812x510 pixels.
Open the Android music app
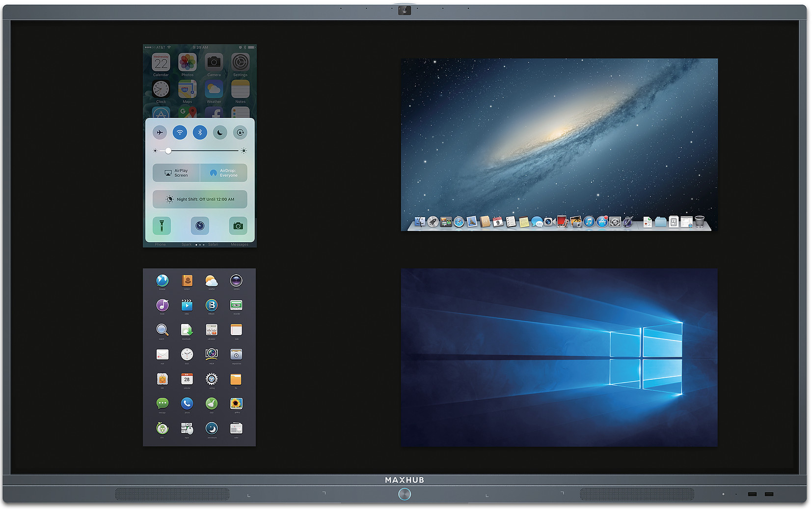click(x=162, y=305)
